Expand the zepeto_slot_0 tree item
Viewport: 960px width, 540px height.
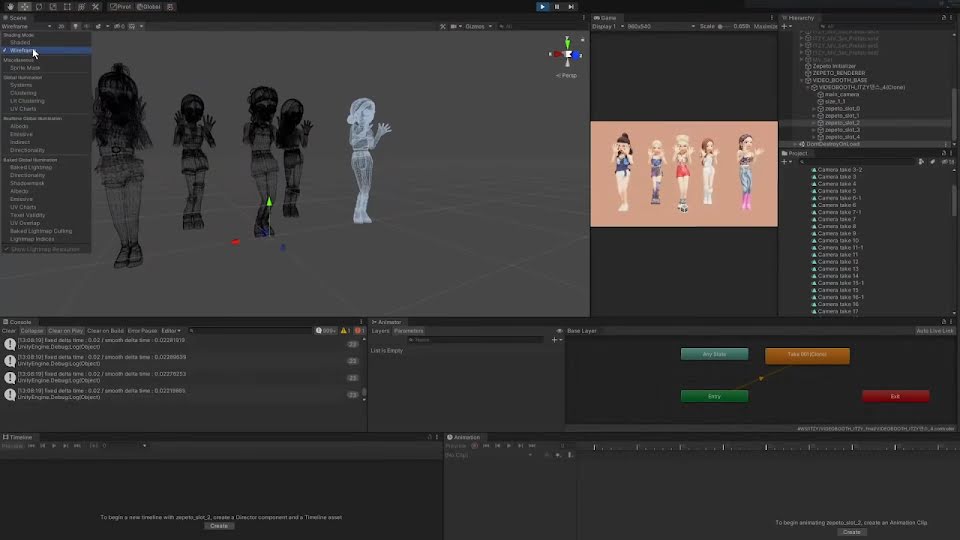[814, 109]
